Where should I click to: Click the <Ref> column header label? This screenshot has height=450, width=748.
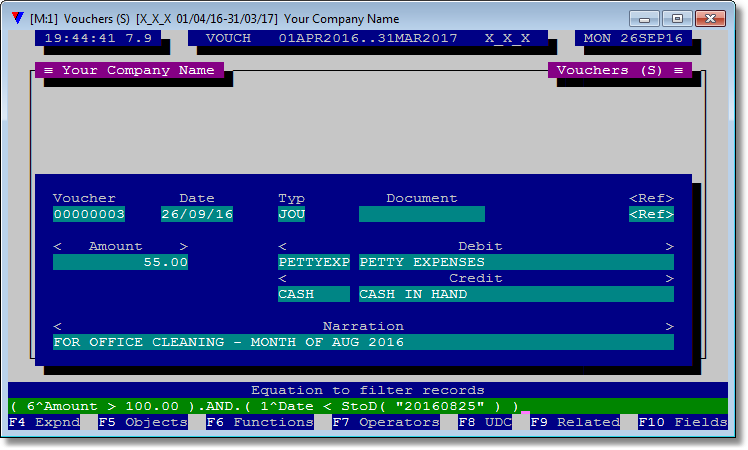[x=651, y=198]
